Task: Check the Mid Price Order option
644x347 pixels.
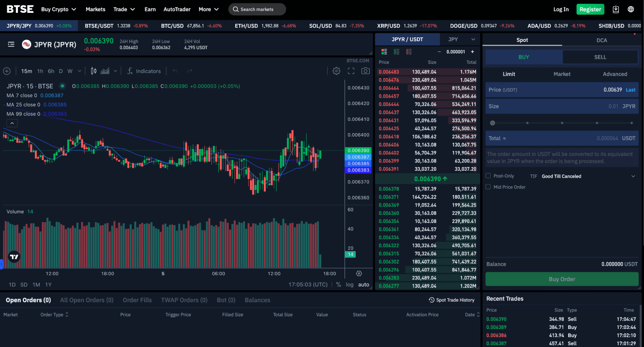Action: [x=488, y=187]
